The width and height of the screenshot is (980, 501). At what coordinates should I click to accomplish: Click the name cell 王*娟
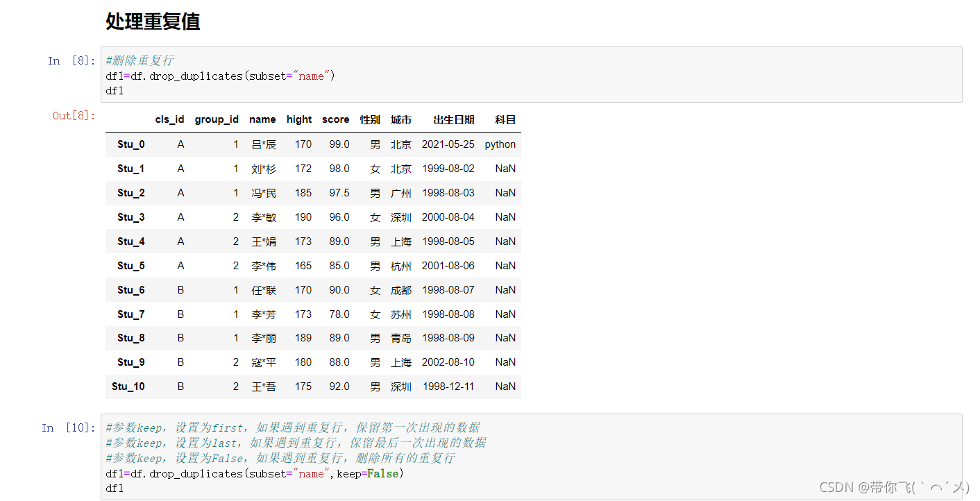[264, 241]
